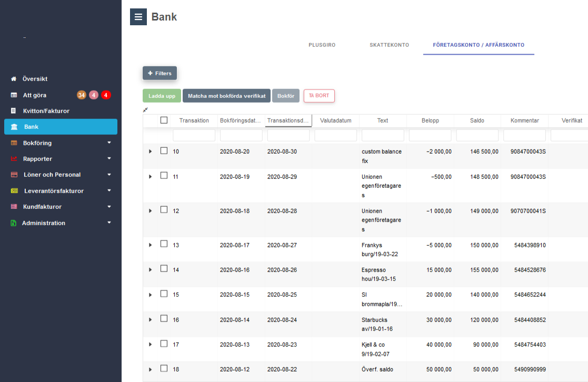Click the hamburger menu icon beside Bank
Image resolution: width=588 pixels, height=382 pixels.
(x=138, y=17)
